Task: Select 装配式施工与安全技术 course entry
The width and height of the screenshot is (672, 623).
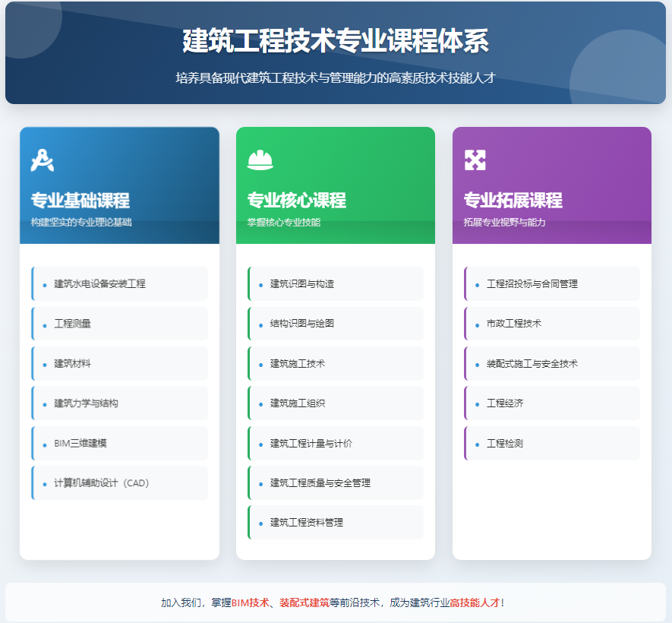Action: [532, 364]
